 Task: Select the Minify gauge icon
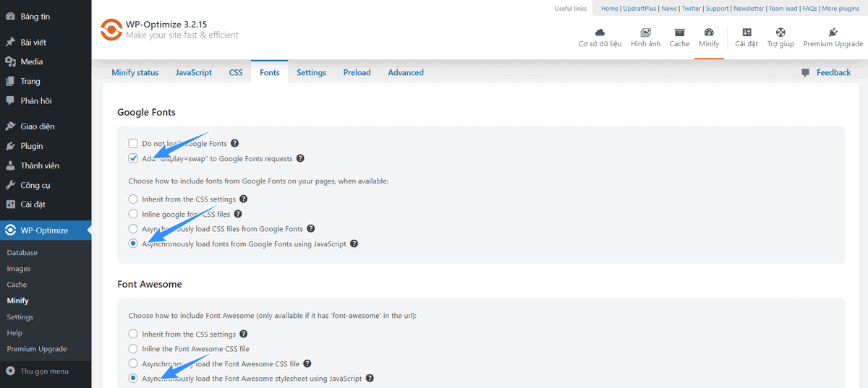709,33
